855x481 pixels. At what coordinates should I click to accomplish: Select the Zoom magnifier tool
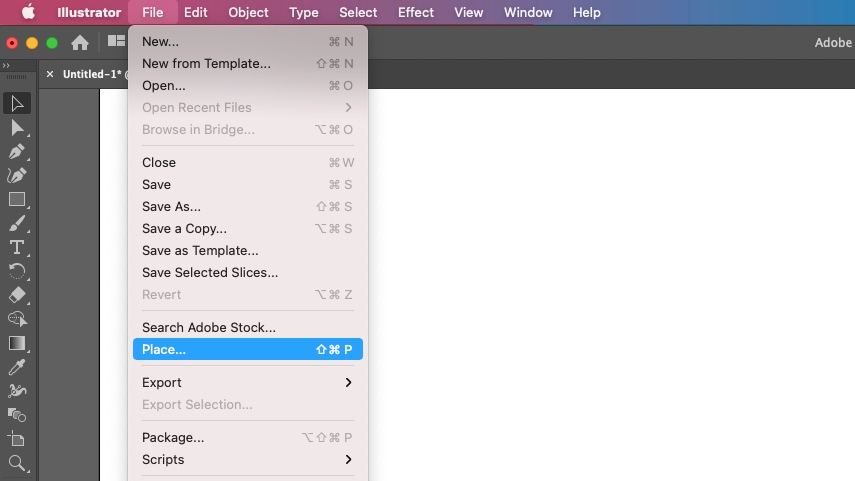click(x=17, y=464)
